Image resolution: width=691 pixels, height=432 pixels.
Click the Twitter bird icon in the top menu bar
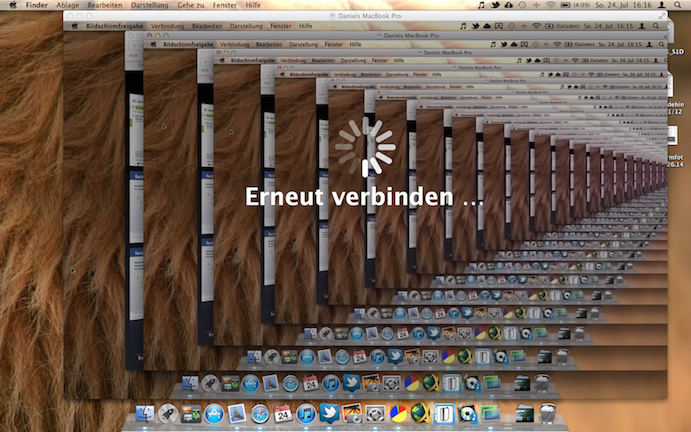tap(495, 5)
